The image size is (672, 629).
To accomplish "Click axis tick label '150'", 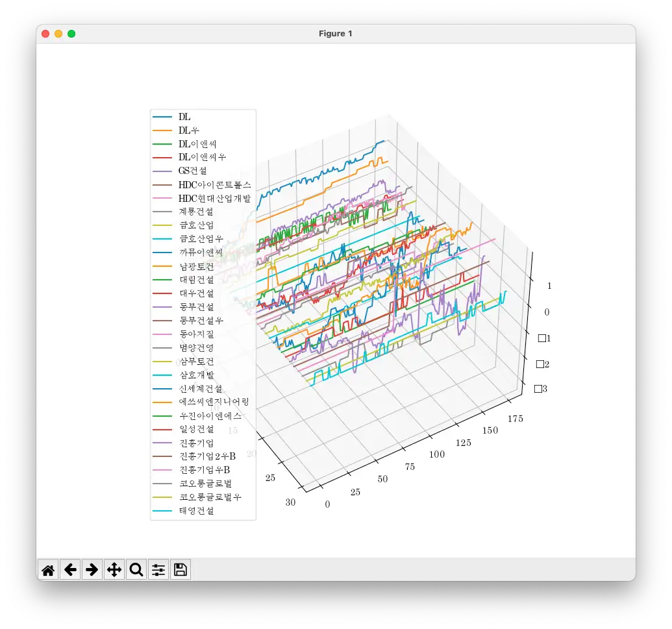I will point(490,430).
